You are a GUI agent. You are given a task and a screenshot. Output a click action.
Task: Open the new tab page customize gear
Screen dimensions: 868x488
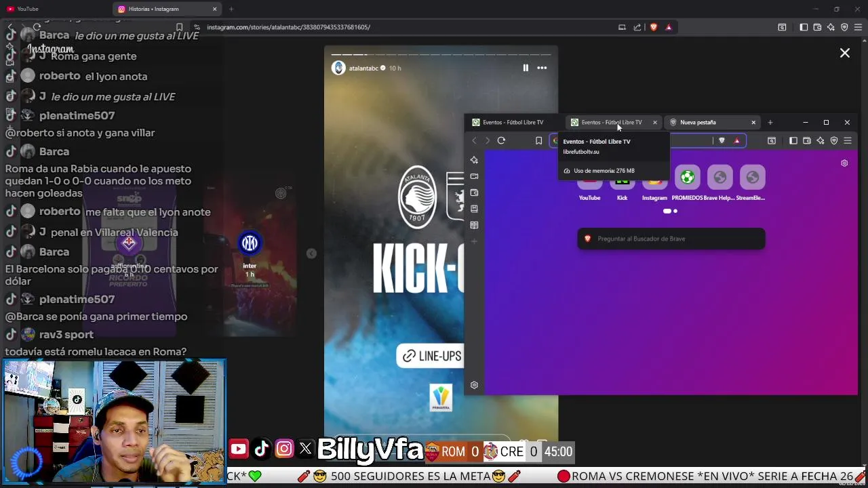(x=844, y=163)
